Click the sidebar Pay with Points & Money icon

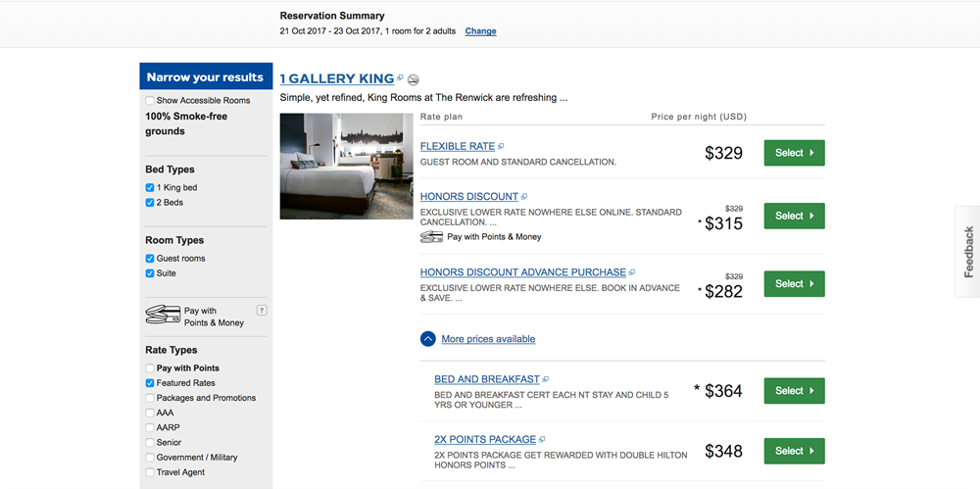(163, 316)
